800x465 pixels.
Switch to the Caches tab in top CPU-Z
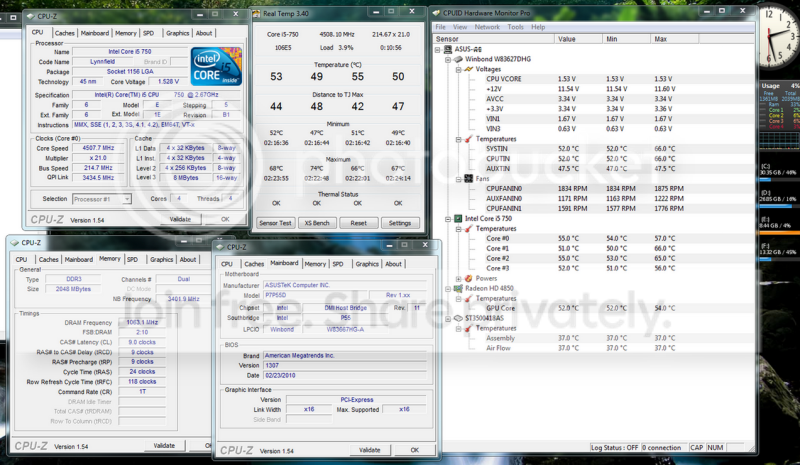[64, 33]
